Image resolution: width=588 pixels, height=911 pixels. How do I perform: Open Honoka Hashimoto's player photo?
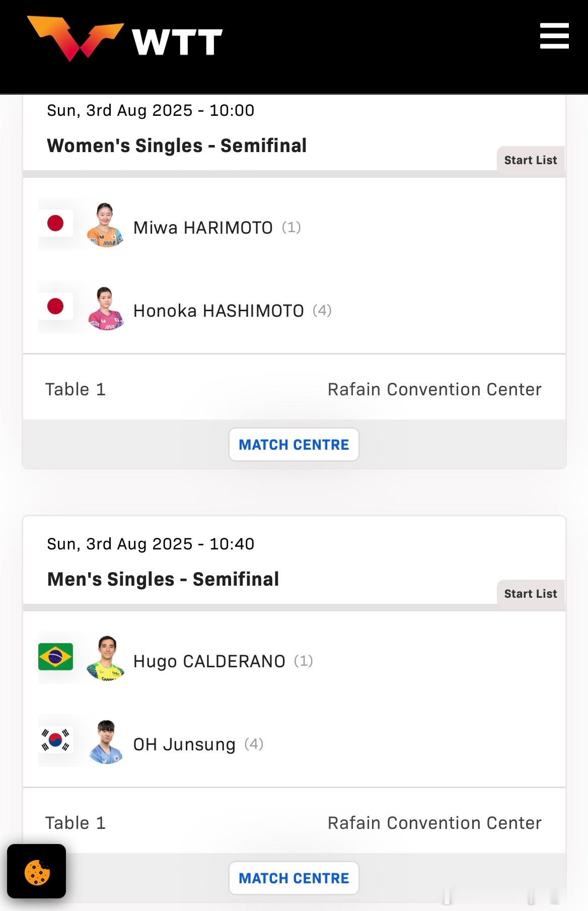pos(105,308)
